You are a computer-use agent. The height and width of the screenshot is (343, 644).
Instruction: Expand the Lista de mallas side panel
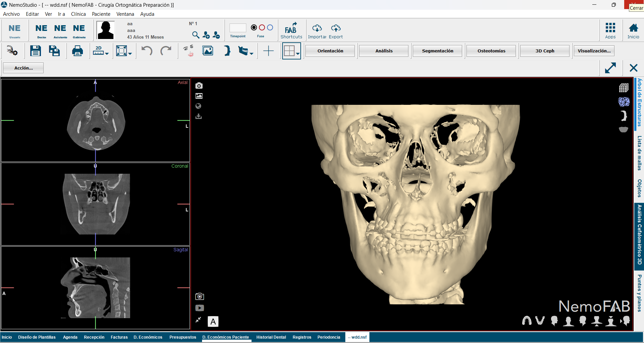pos(639,153)
